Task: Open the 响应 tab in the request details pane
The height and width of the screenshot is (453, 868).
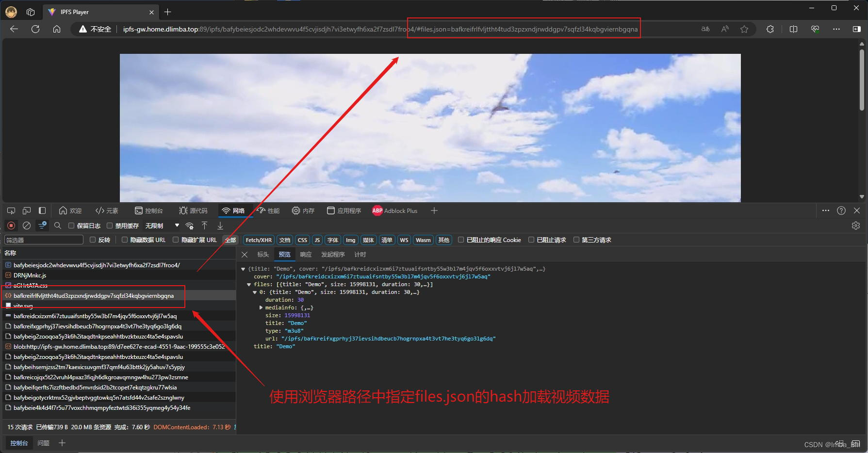Action: tap(306, 255)
